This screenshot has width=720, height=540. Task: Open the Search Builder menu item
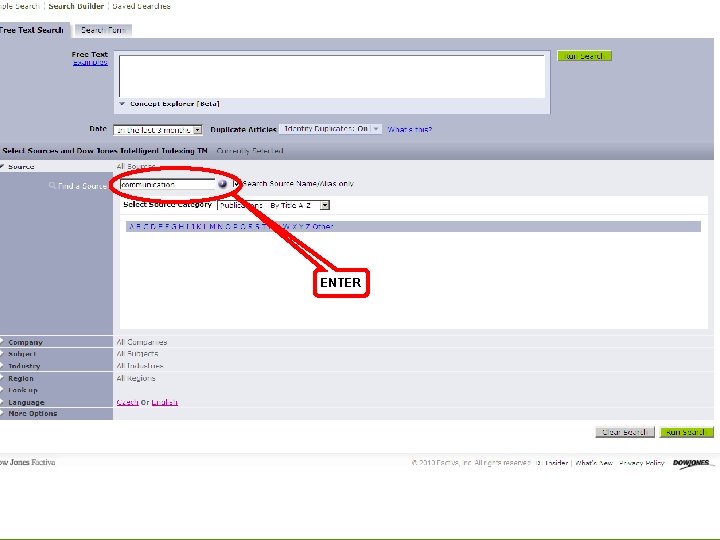[x=76, y=6]
